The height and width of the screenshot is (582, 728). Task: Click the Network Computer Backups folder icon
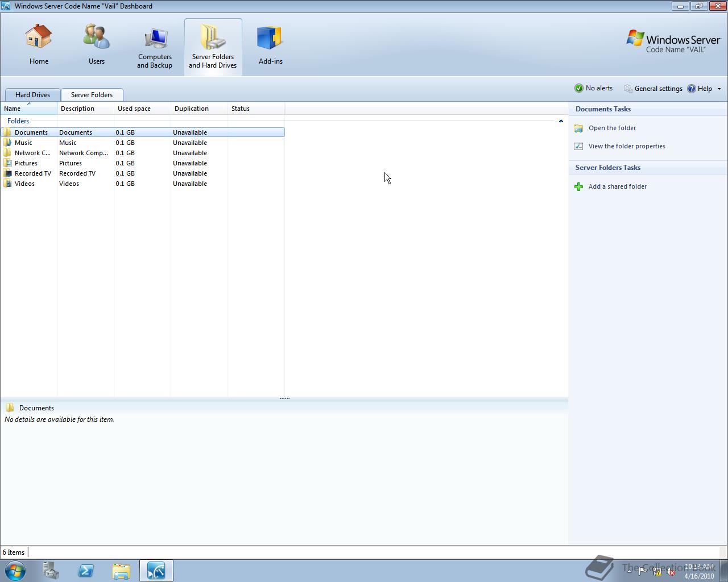(7, 153)
